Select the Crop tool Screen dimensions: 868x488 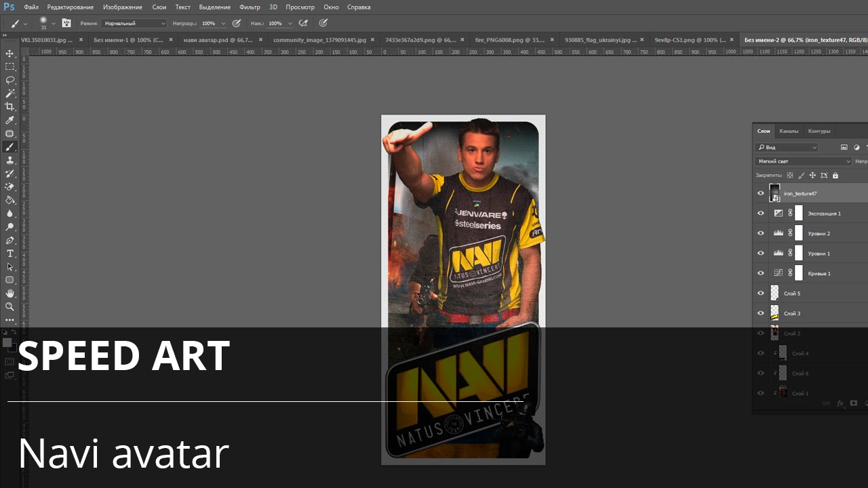pyautogui.click(x=9, y=107)
